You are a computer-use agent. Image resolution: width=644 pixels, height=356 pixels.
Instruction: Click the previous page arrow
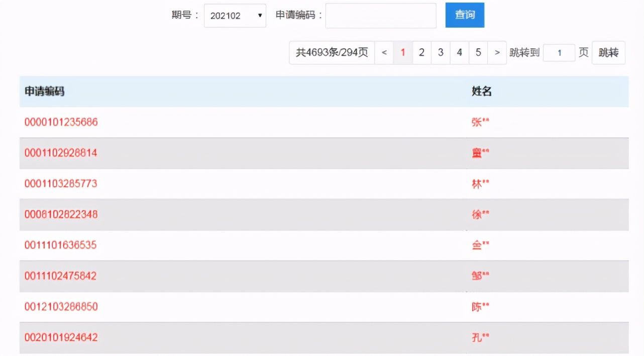[x=384, y=52]
